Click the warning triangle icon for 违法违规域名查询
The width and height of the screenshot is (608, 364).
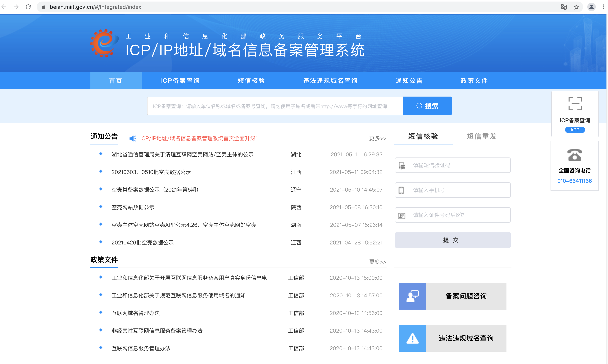pos(412,338)
